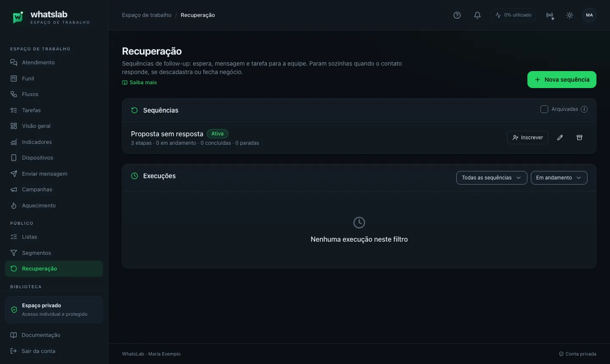Open Atendimento in the sidebar
The height and width of the screenshot is (364, 610).
[54, 63]
